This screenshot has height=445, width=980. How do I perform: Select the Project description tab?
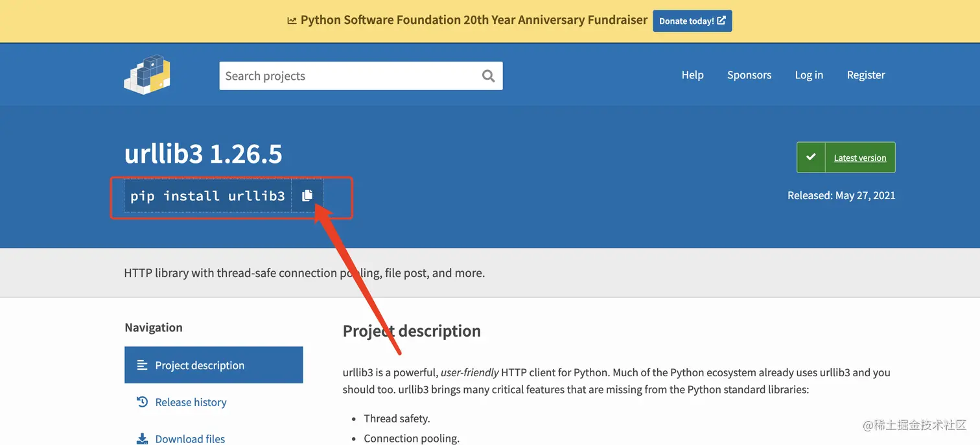pos(200,365)
